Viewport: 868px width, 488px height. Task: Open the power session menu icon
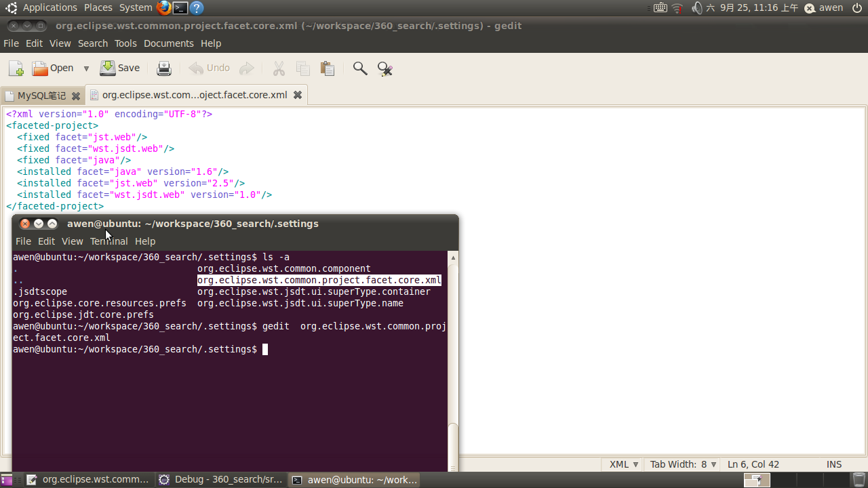click(857, 8)
